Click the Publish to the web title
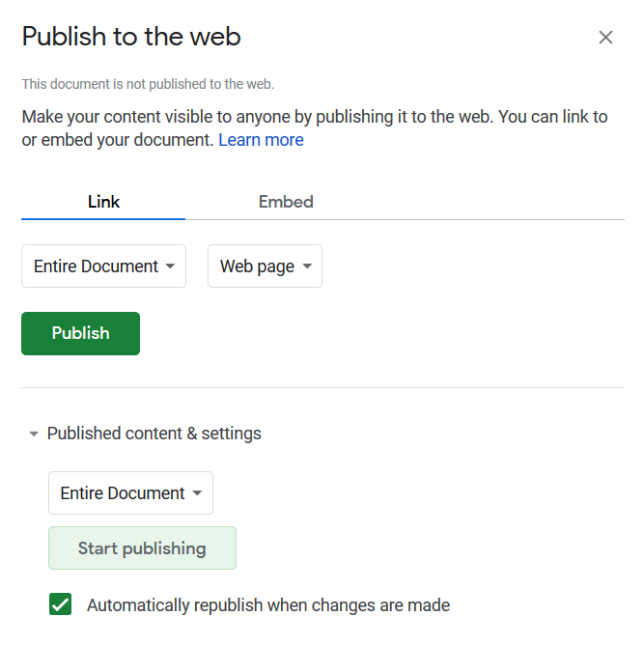644x645 pixels. [x=131, y=36]
